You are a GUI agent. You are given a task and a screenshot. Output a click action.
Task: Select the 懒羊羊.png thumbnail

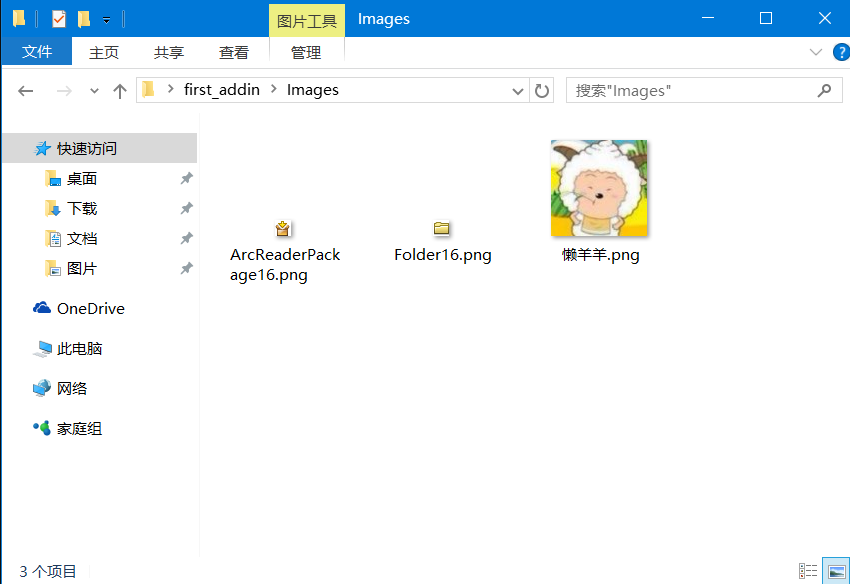(599, 188)
